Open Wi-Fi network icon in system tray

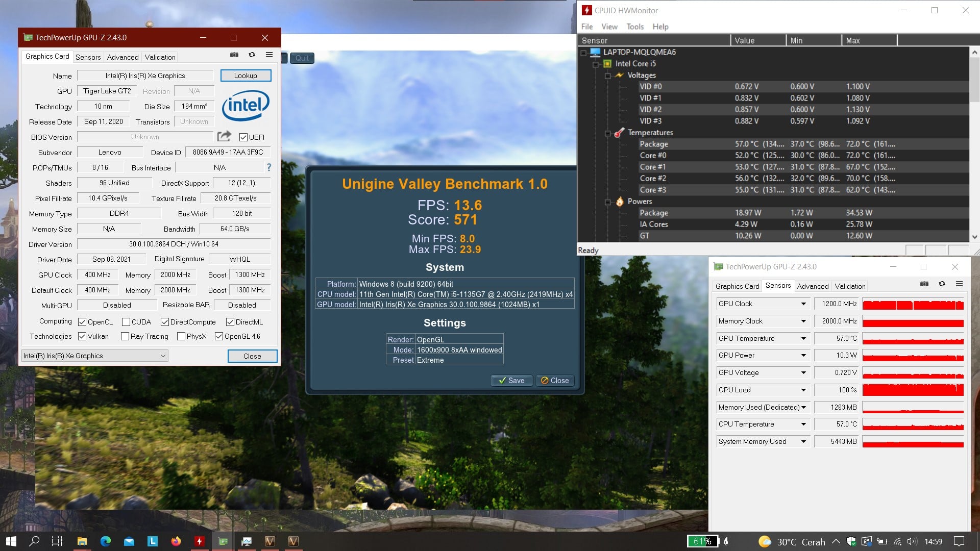click(x=897, y=542)
